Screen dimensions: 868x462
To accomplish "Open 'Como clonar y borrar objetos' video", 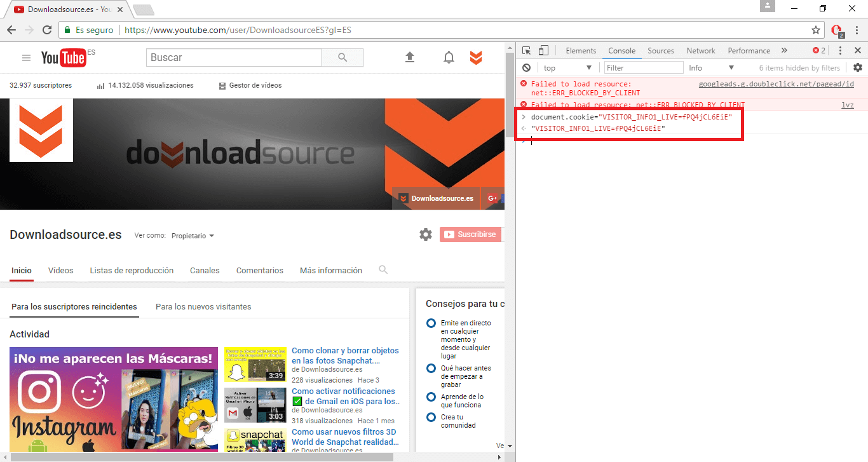I will 345,355.
